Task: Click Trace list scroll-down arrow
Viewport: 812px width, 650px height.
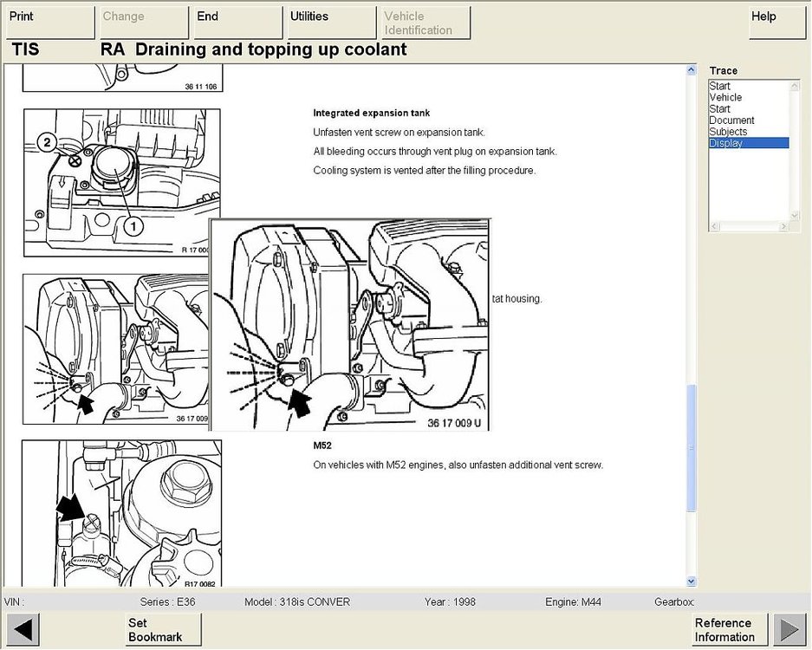Action: (795, 216)
